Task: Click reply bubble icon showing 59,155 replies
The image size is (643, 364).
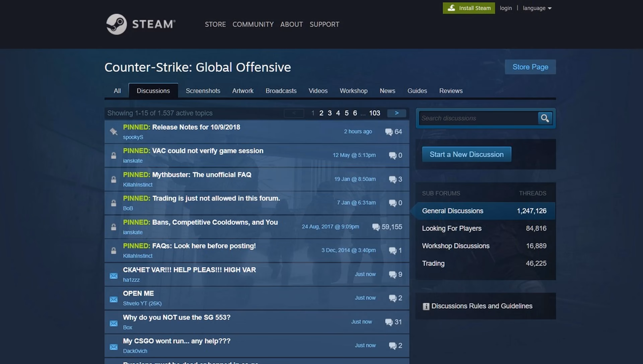Action: point(376,227)
